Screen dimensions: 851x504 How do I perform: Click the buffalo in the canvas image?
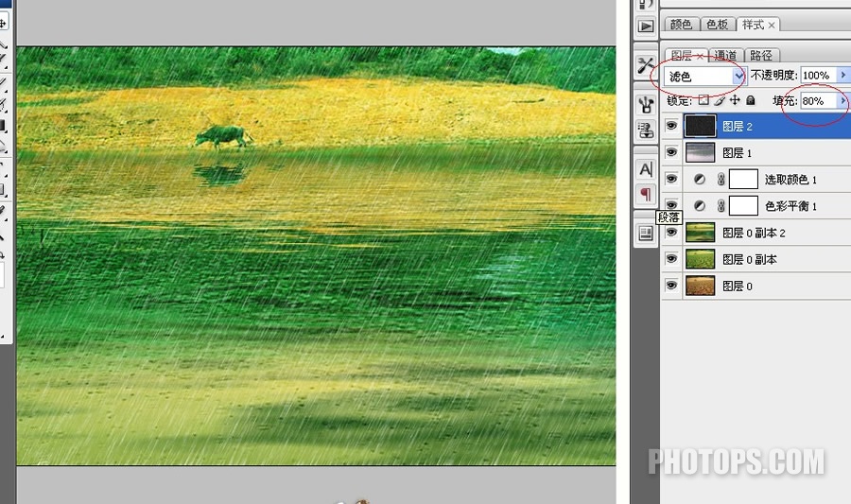223,136
